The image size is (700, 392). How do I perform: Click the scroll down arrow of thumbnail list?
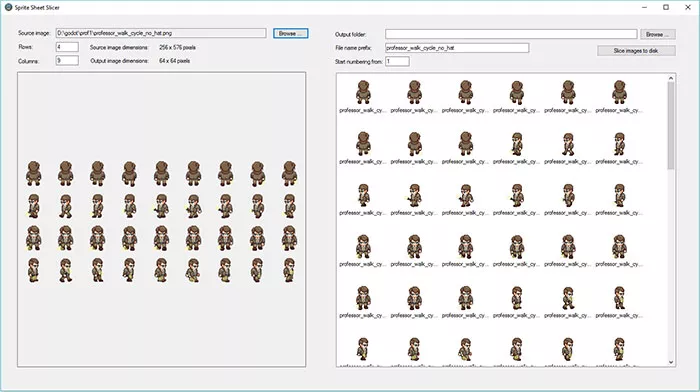[671, 362]
